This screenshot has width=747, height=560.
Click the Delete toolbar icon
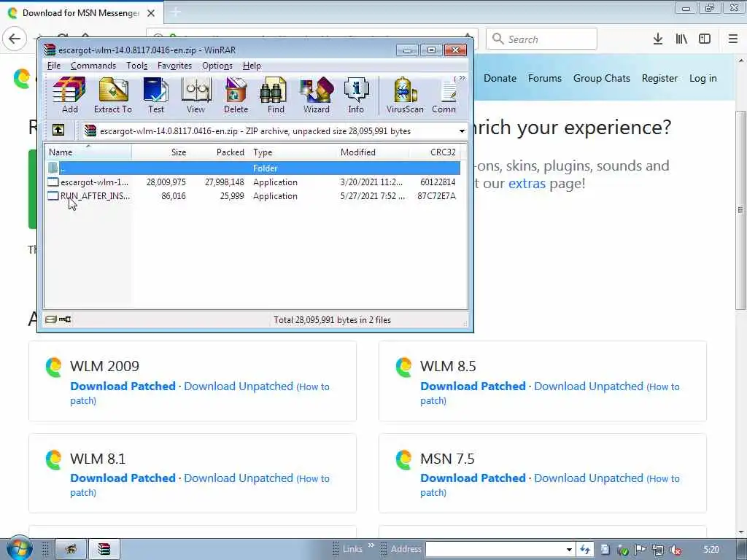[236, 96]
